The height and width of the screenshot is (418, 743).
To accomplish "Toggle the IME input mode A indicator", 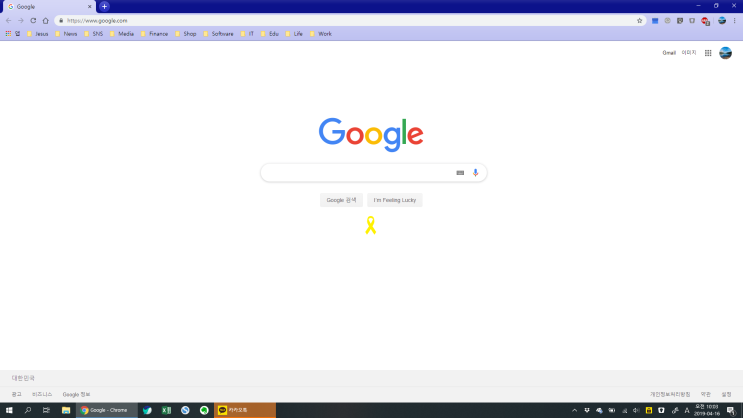I will (687, 410).
